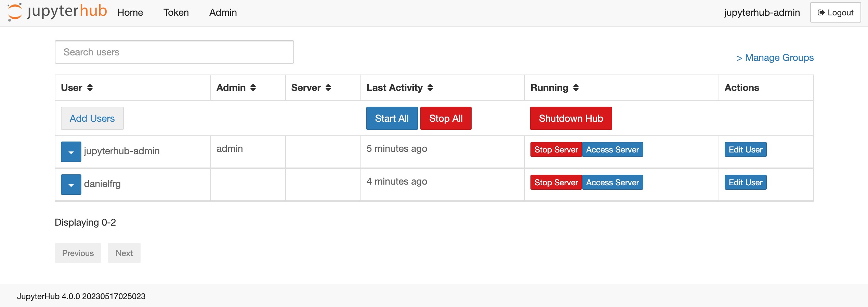
Task: Open the Token page
Action: (176, 13)
